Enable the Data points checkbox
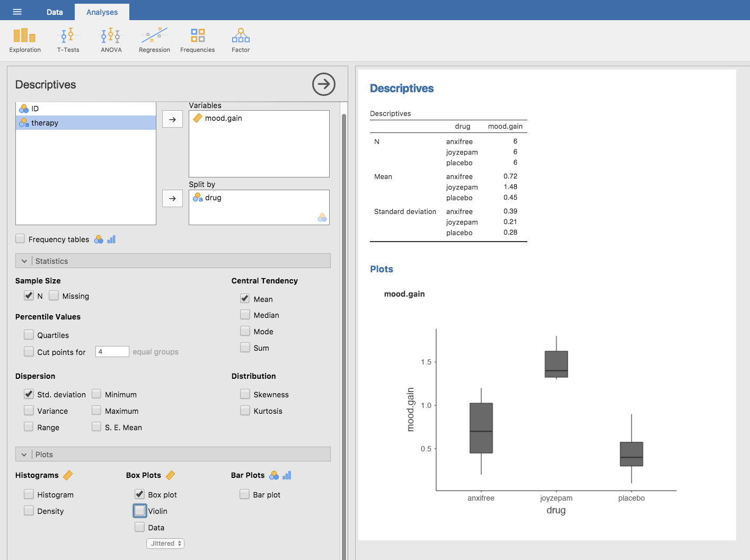750x560 pixels. pos(139,527)
